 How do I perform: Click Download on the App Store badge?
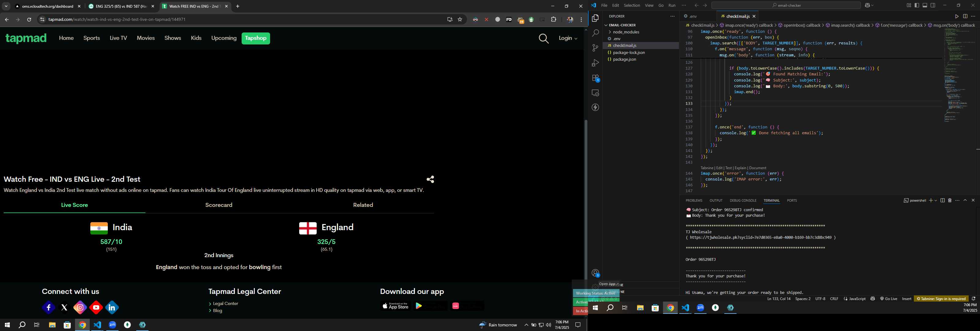click(x=395, y=306)
